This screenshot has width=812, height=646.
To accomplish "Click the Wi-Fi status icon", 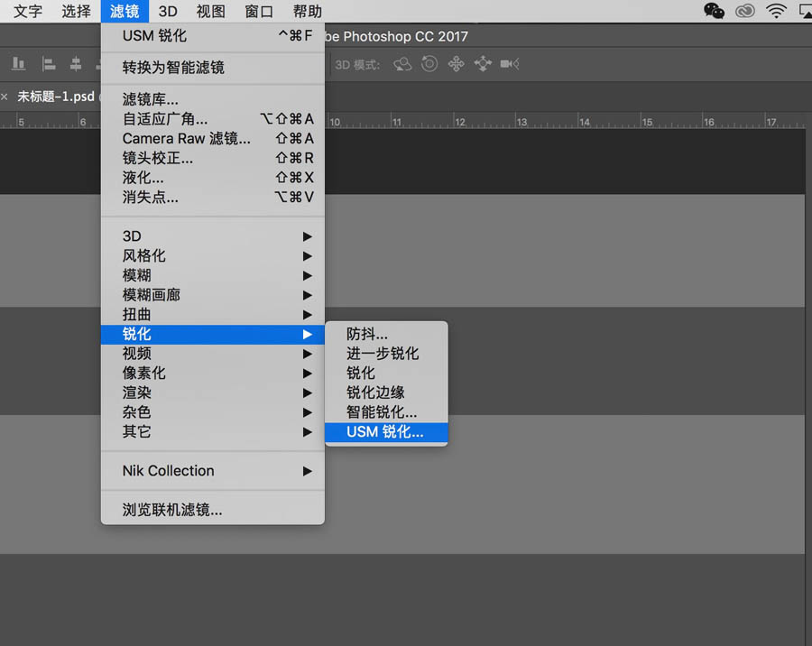I will pyautogui.click(x=777, y=11).
